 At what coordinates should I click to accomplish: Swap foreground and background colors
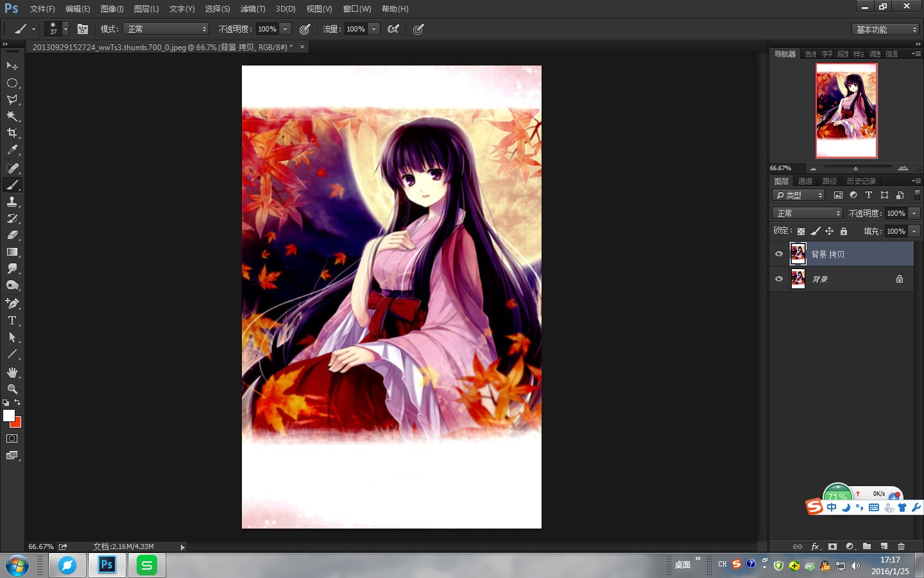(17, 402)
